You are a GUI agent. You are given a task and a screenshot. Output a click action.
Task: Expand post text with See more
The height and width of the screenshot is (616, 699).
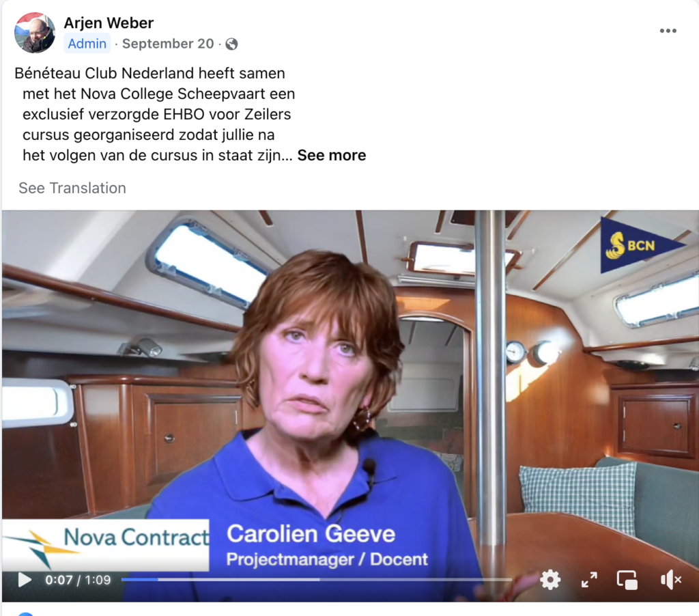tap(331, 155)
